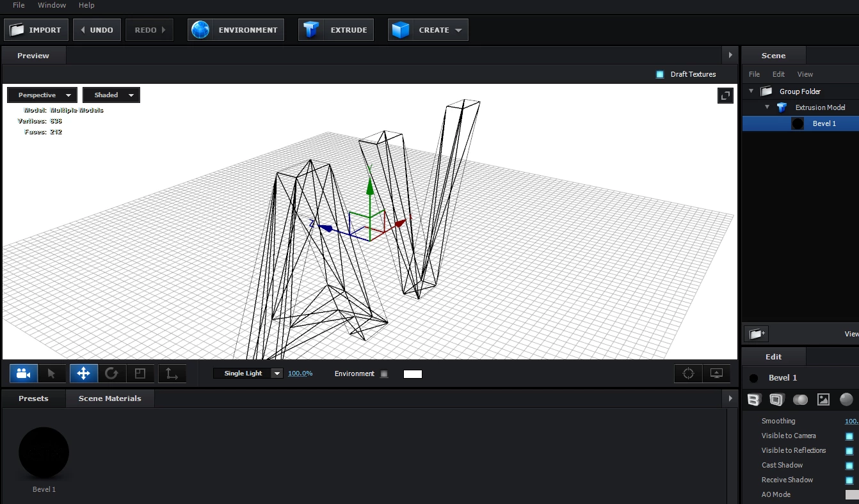This screenshot has height=504, width=859.
Task: Expand the Preview panel options arrow
Action: [730, 56]
